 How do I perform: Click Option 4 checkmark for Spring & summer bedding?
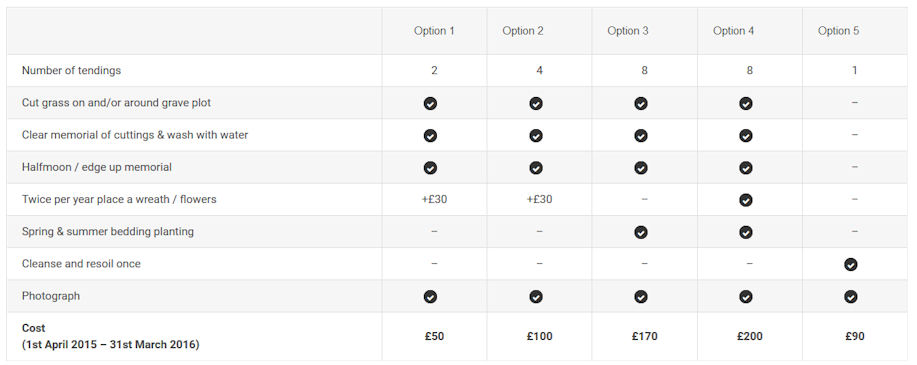click(x=746, y=232)
